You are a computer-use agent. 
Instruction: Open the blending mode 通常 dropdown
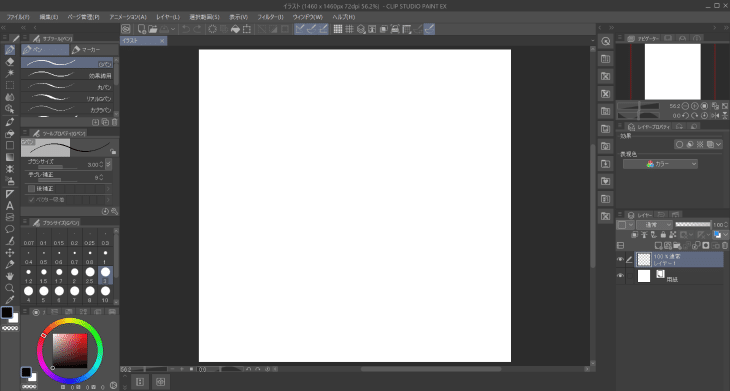pos(655,225)
